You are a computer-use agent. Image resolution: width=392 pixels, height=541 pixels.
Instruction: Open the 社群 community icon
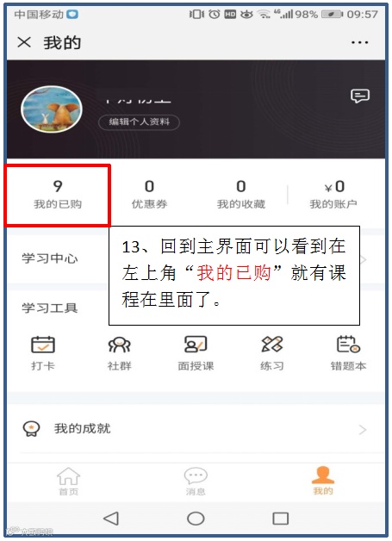[x=120, y=345]
